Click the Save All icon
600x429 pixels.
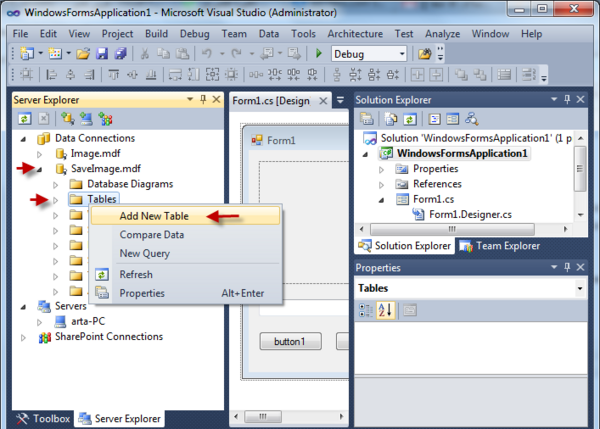point(121,54)
